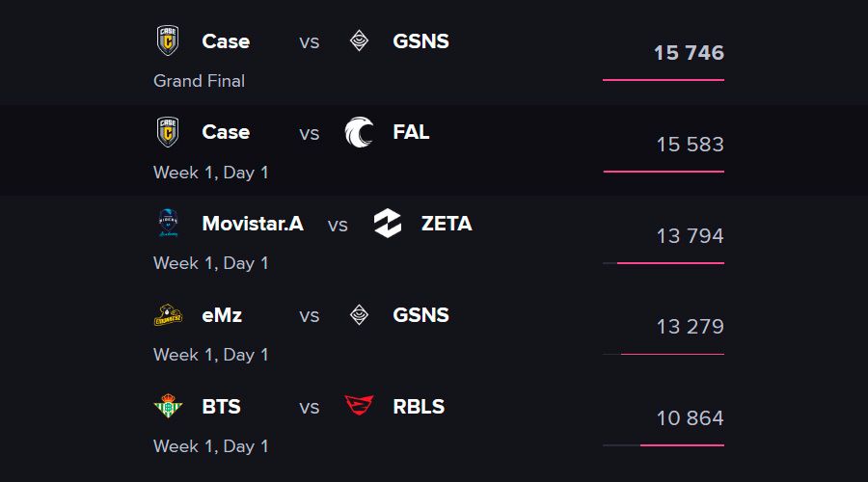Click the red RBLS team logo
The image size is (868, 482).
coord(359,406)
